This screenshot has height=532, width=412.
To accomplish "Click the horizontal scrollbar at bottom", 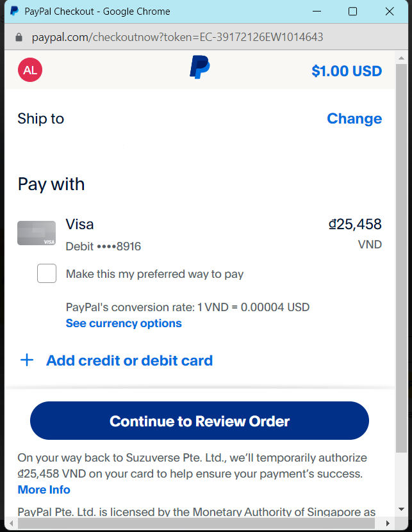I will 192,523.
